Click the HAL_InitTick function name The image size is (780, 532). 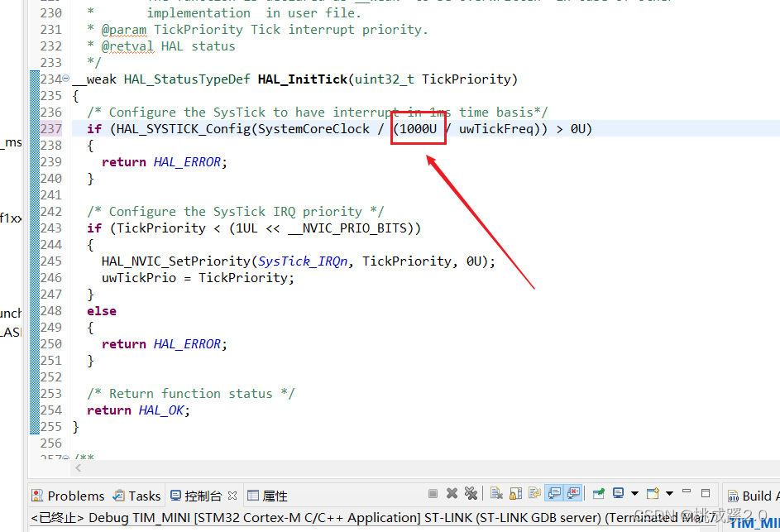(303, 79)
